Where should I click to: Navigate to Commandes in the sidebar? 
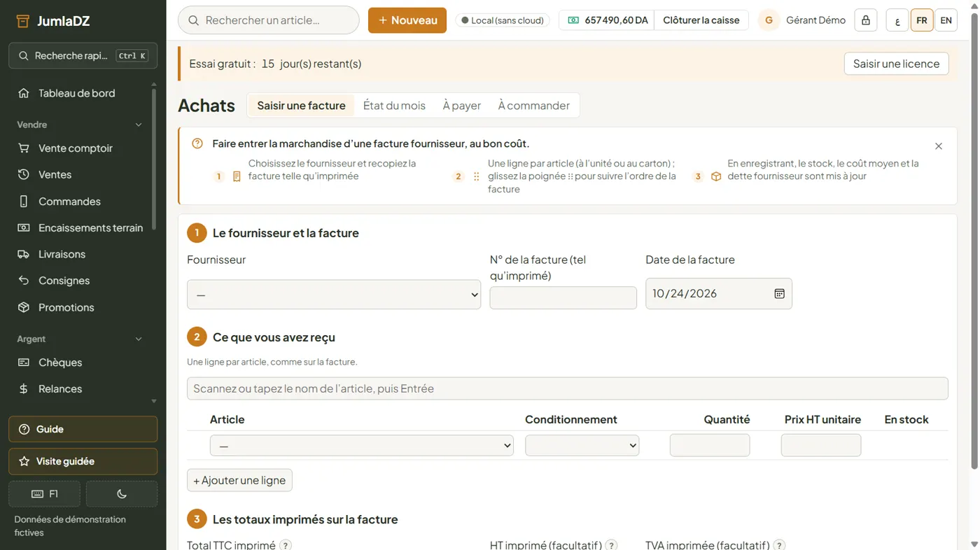tap(69, 202)
